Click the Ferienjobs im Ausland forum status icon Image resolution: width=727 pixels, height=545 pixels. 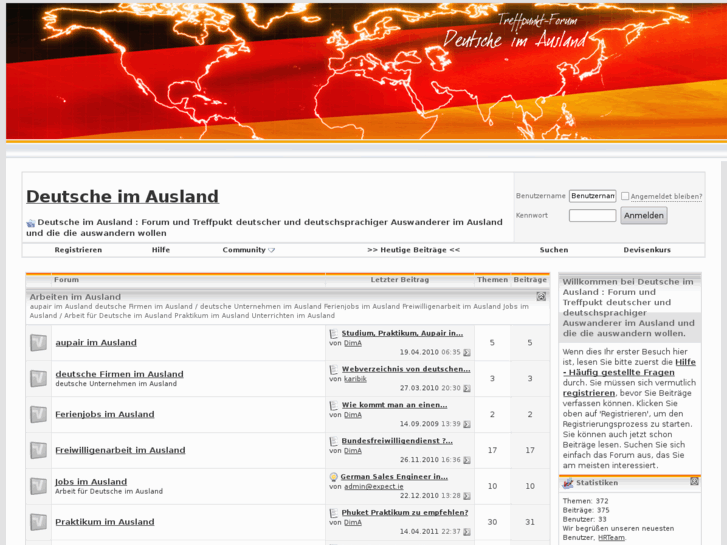click(x=38, y=414)
